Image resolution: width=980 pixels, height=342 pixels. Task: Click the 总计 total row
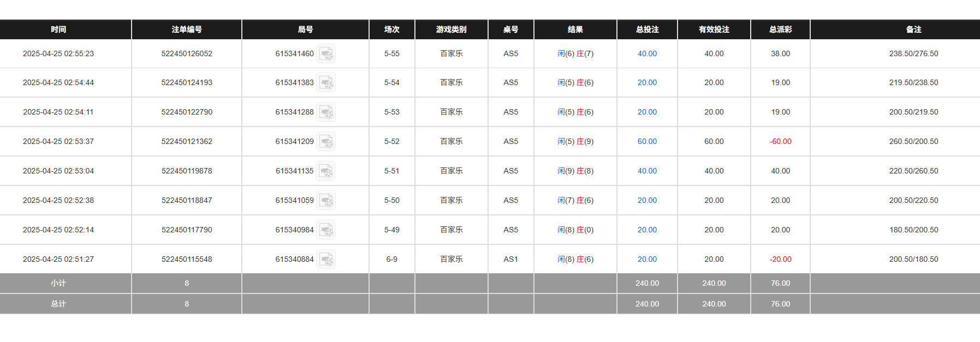coord(59,304)
